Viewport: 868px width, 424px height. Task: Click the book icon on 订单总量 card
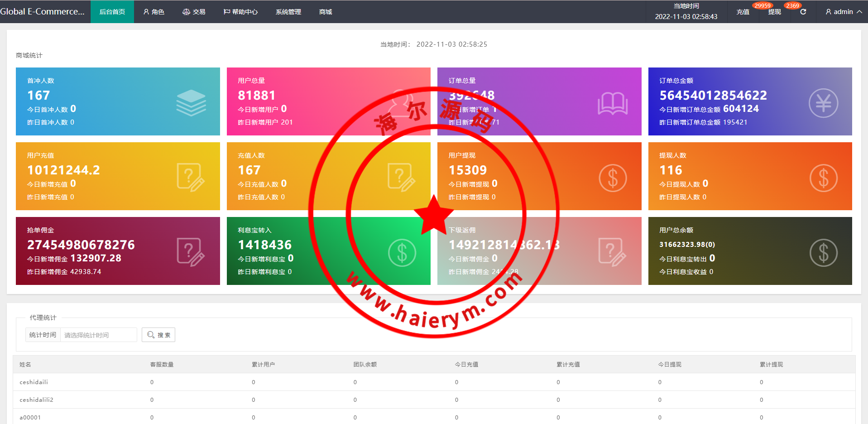coord(612,103)
